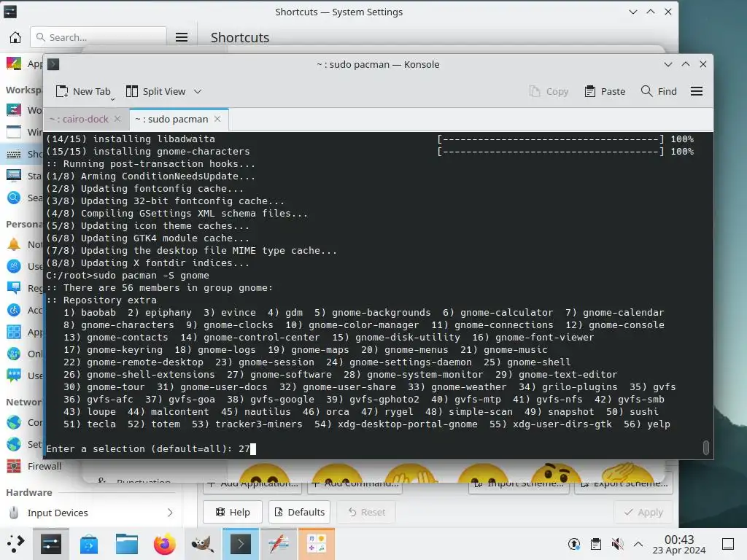Open the Konsole hamburger menu
Screen dimensions: 747x560
click(697, 91)
